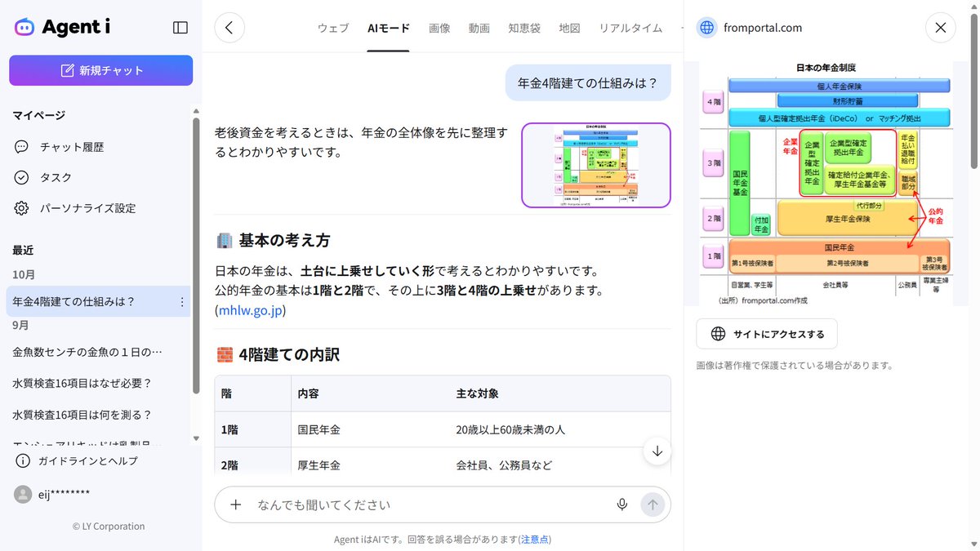Image resolution: width=980 pixels, height=551 pixels.
Task: Open options for 年金4階建ての仕組みは？ chat
Action: (x=181, y=302)
